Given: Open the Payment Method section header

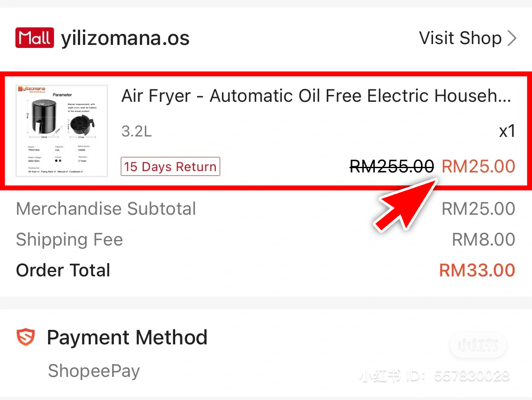Looking at the screenshot, I should click(127, 338).
